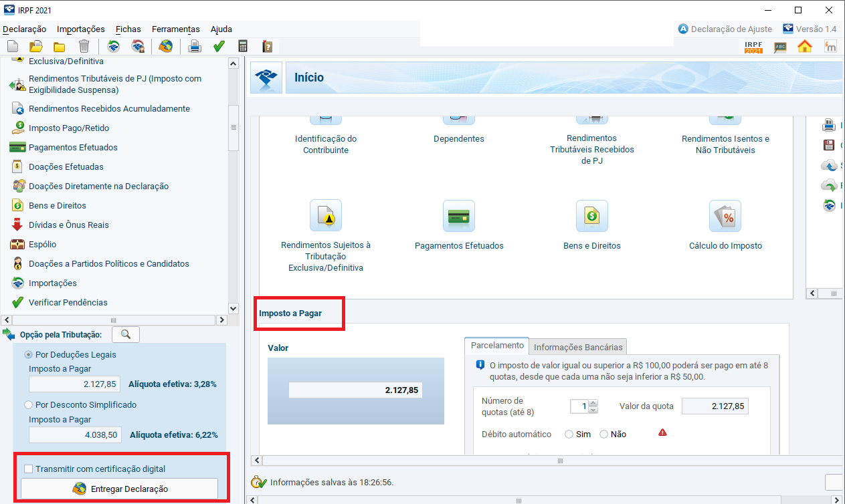The width and height of the screenshot is (845, 504).
Task: Open Dívidas e Ônus Reais in sidebar
Action: pos(69,225)
